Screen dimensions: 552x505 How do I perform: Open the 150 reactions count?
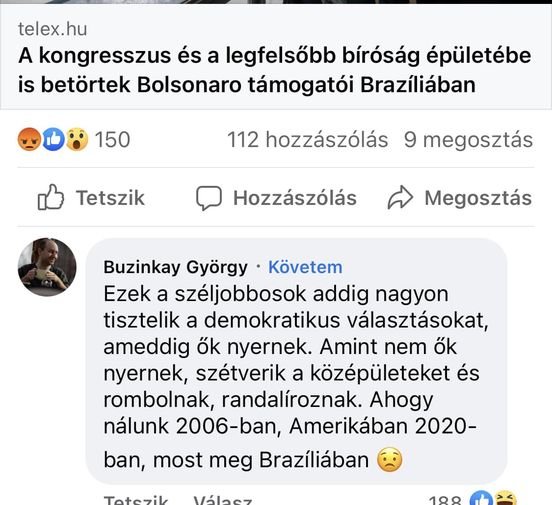112,139
